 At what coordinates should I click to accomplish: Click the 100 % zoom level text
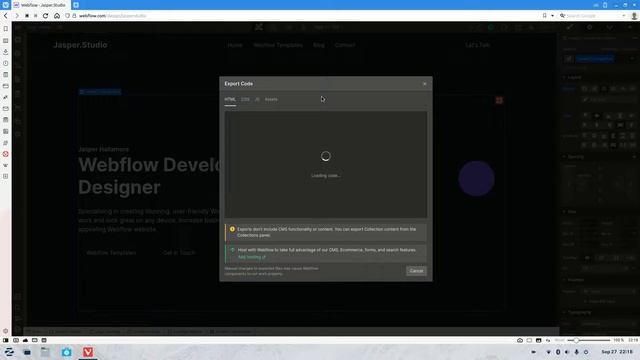(618, 340)
